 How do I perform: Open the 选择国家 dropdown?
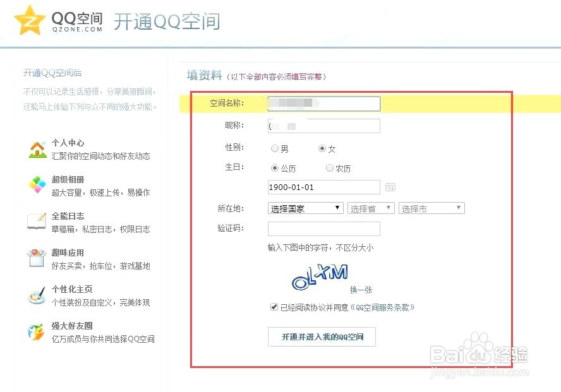[306, 208]
